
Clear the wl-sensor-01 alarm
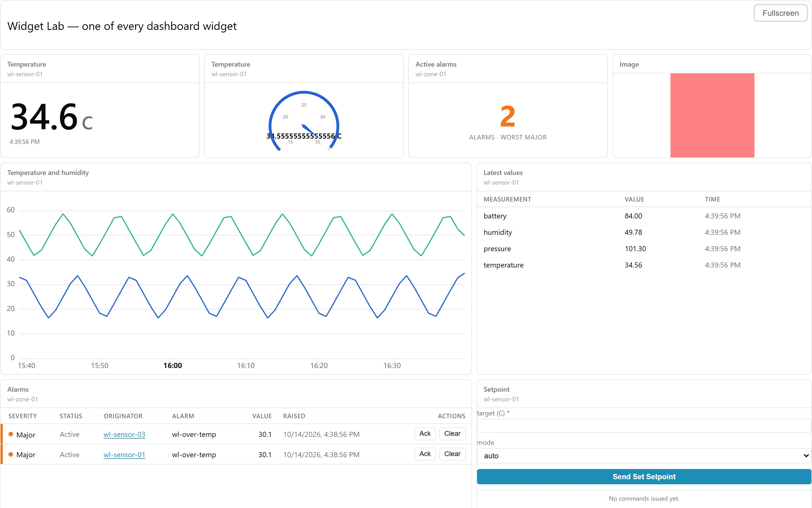pyautogui.click(x=452, y=454)
